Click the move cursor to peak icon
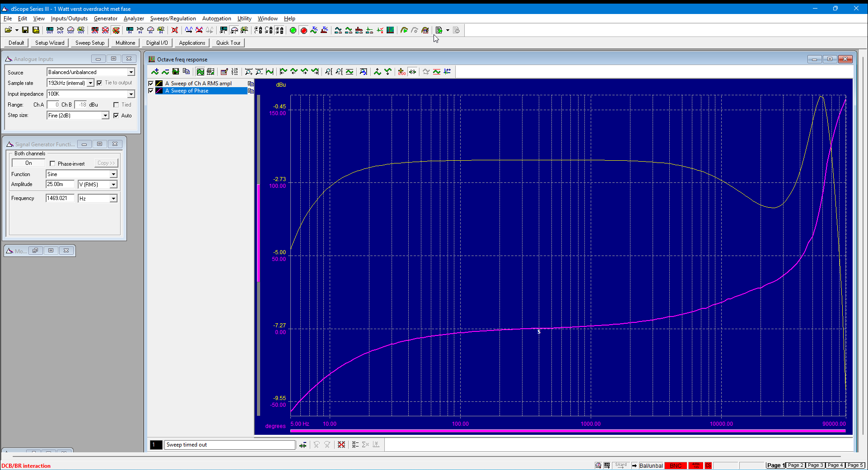The image size is (868, 470). (378, 71)
